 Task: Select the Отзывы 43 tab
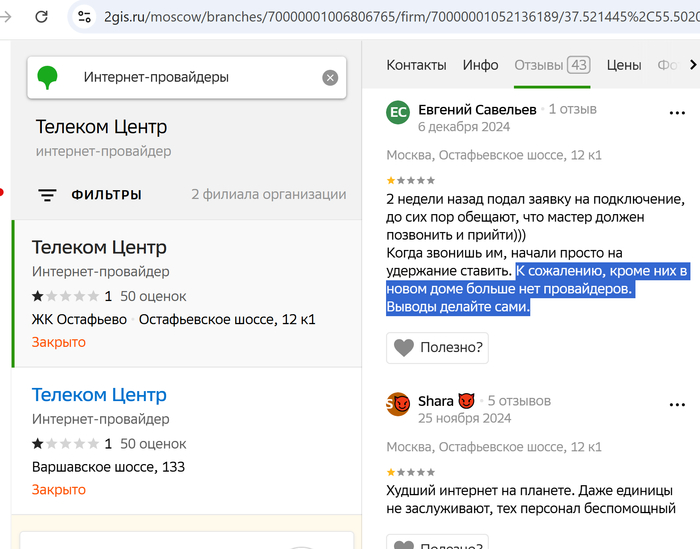coord(551,65)
